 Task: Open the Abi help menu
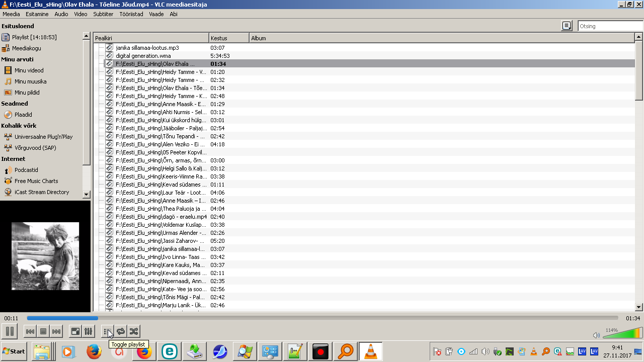click(174, 14)
